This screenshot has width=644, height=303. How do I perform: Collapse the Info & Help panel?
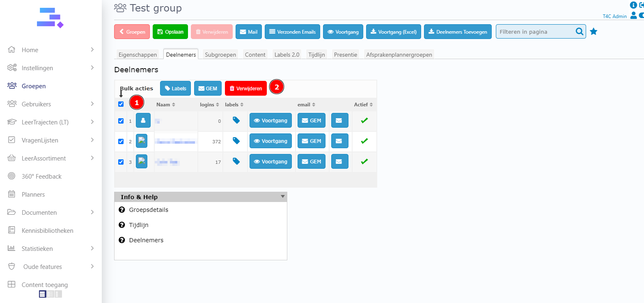tap(282, 197)
